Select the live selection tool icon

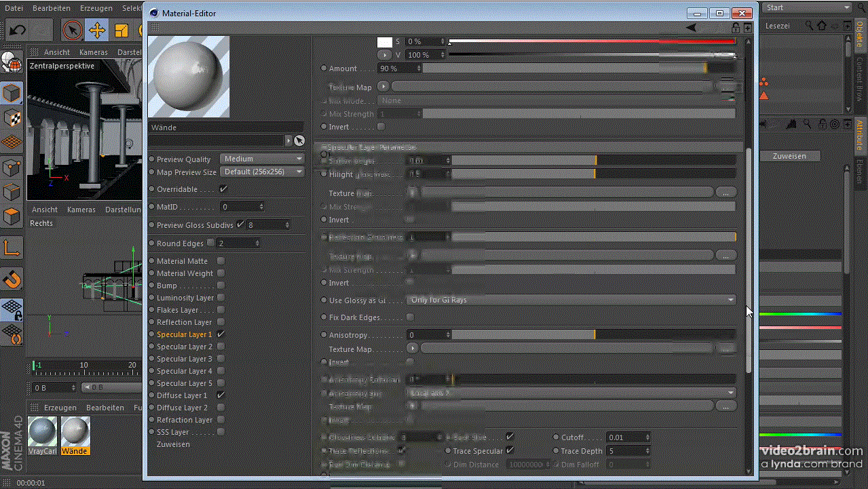pos(73,31)
